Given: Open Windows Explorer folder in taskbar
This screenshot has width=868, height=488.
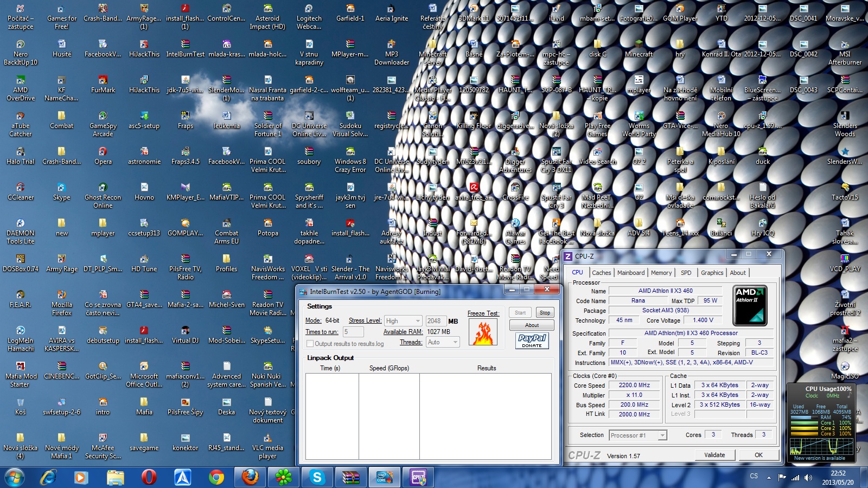Looking at the screenshot, I should pos(115,477).
